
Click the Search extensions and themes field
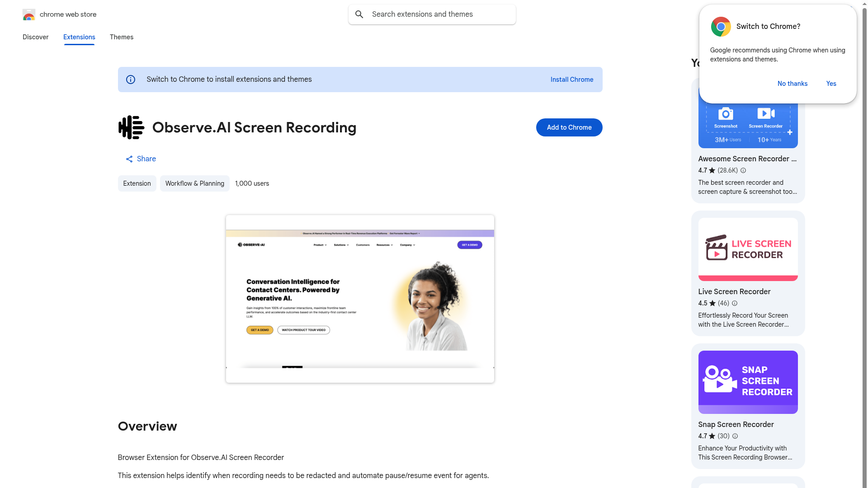tap(432, 14)
